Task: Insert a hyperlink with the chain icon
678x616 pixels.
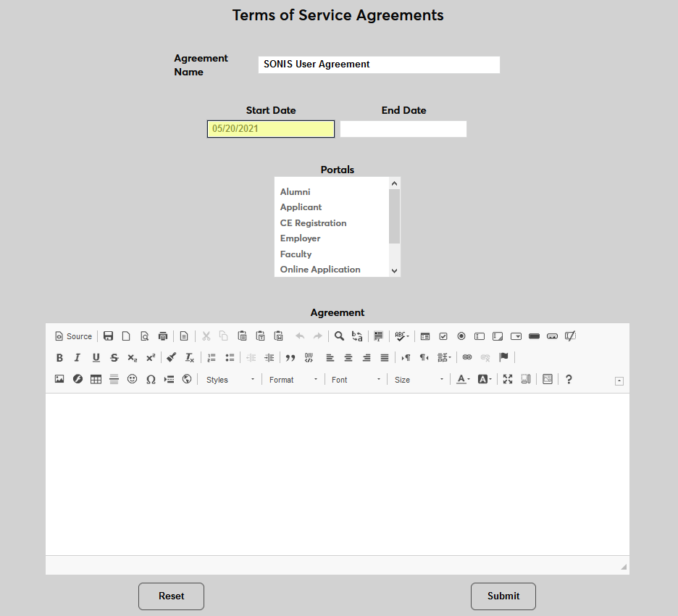Action: pos(466,357)
